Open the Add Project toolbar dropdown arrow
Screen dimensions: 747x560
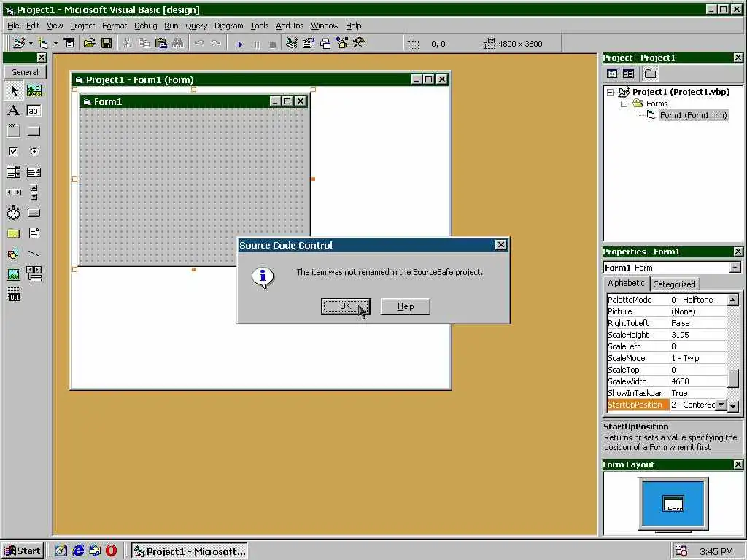(x=31, y=43)
